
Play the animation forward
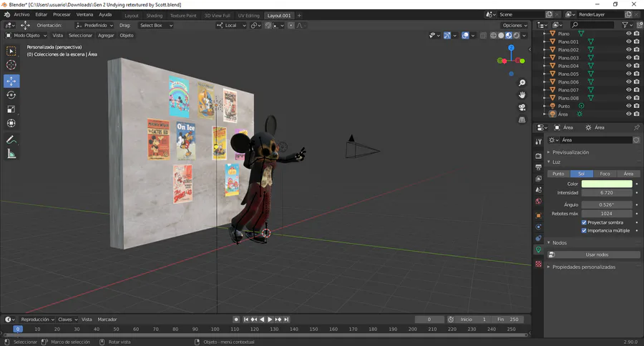click(270, 320)
